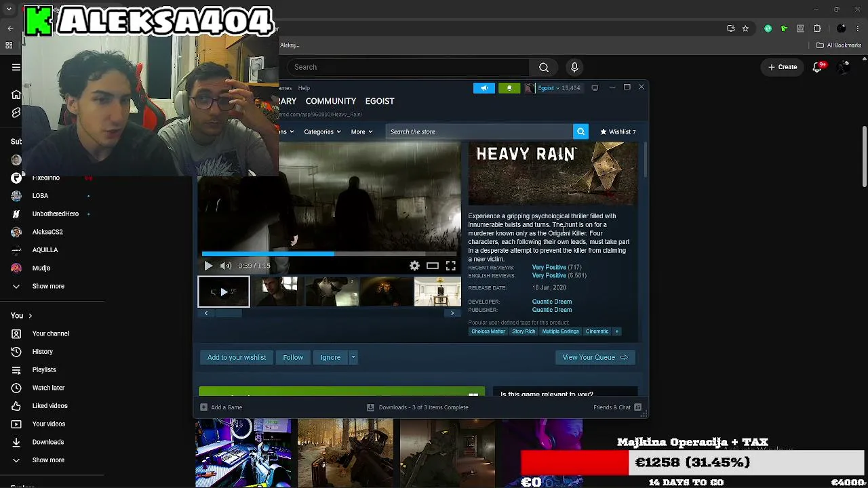Open YouTube Liked videos
The height and width of the screenshot is (488, 868).
50,406
